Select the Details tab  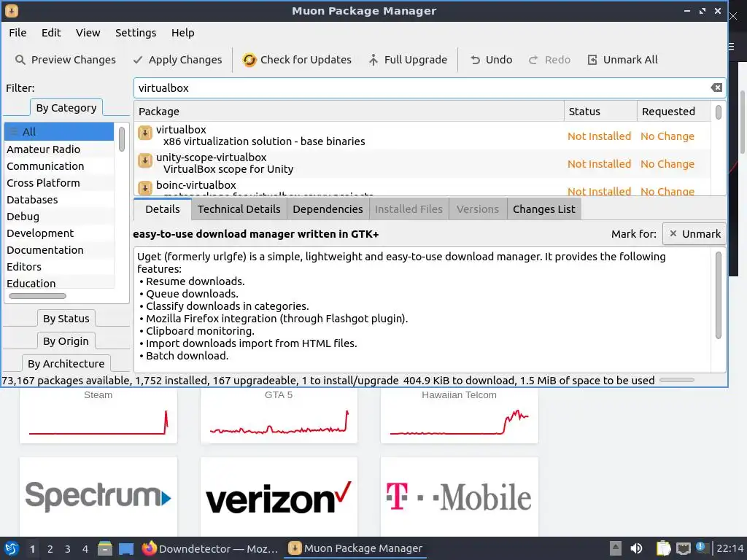click(163, 209)
